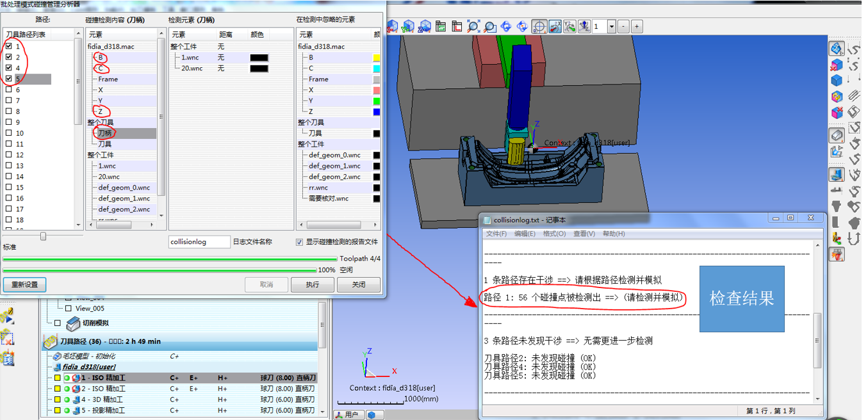Open the 格式(O) menu in Notepad

[554, 234]
